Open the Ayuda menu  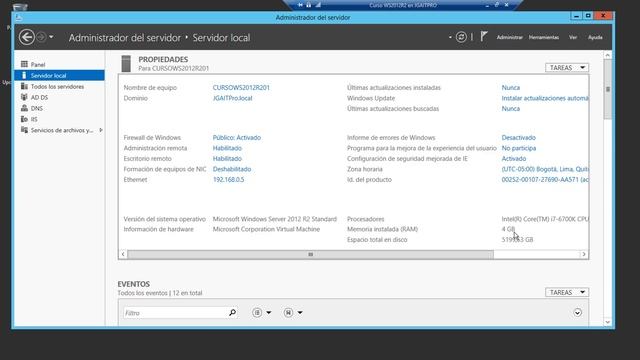coord(595,37)
